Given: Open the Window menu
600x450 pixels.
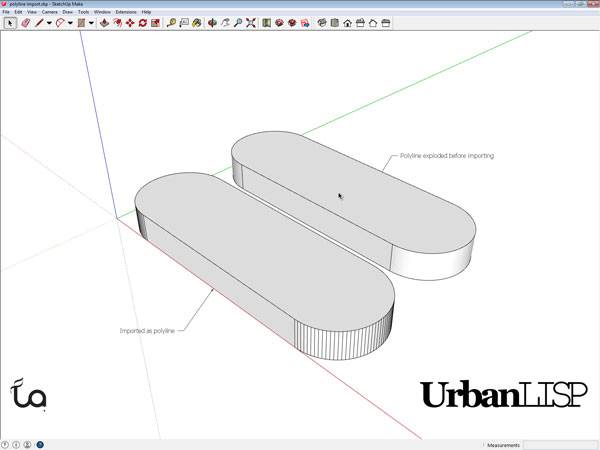Looking at the screenshot, I should pos(102,11).
